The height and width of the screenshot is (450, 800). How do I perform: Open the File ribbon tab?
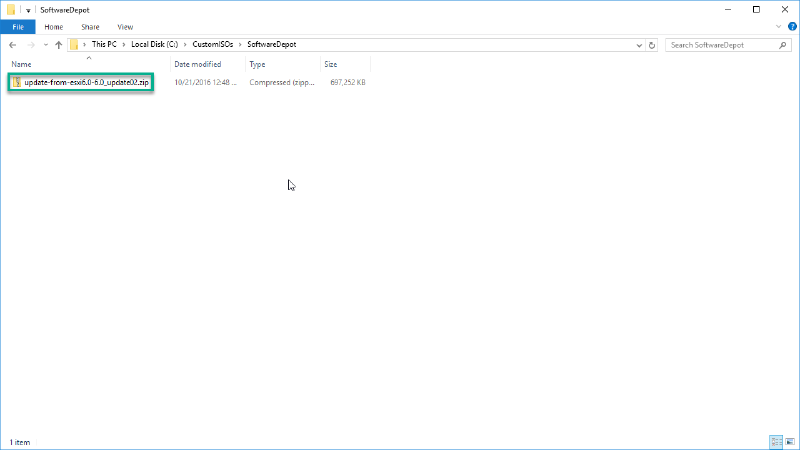point(18,27)
